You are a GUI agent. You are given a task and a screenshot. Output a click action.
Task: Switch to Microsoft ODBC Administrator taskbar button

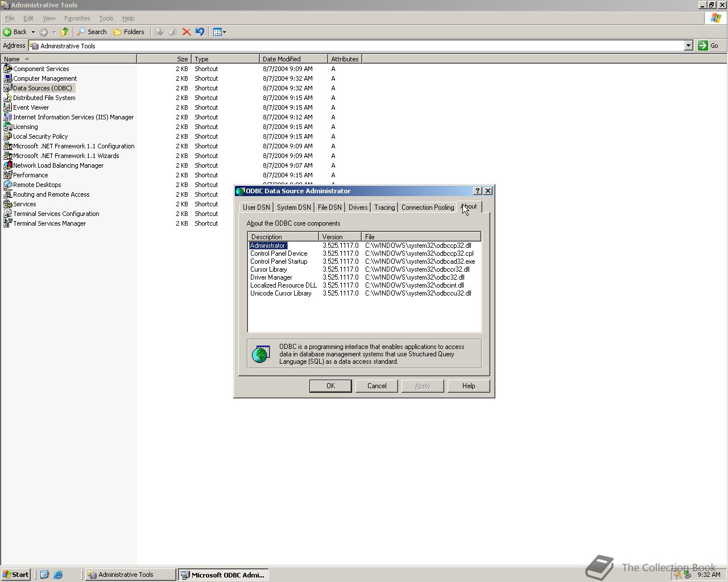pyautogui.click(x=224, y=575)
